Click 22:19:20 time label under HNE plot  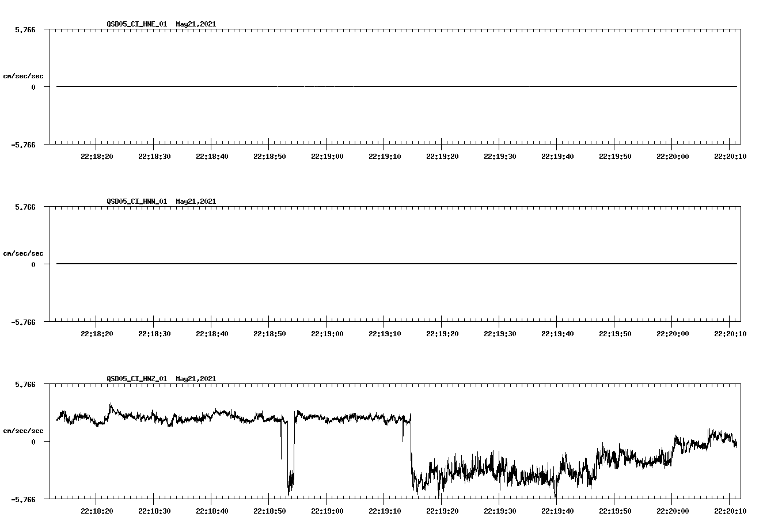click(x=442, y=157)
